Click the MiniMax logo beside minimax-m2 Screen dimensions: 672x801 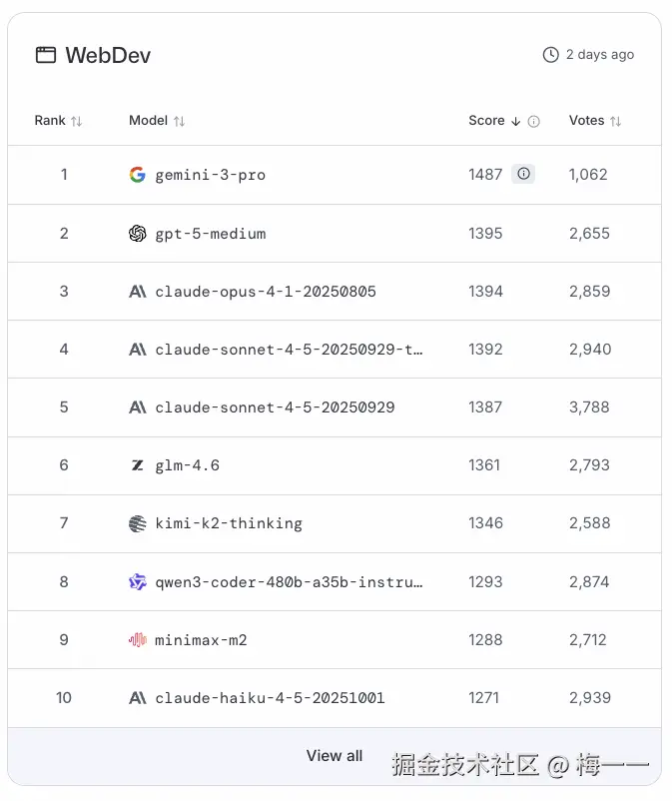click(x=138, y=639)
